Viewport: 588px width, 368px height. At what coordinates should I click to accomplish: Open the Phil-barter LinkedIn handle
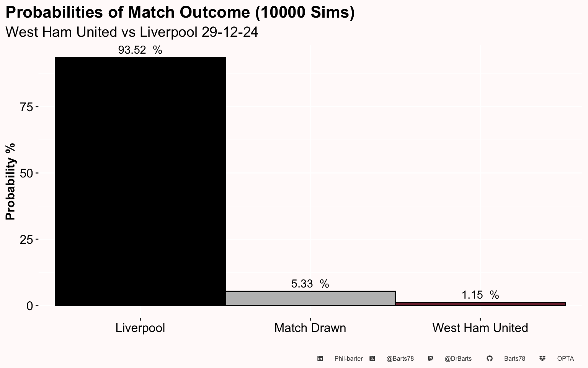coord(348,359)
